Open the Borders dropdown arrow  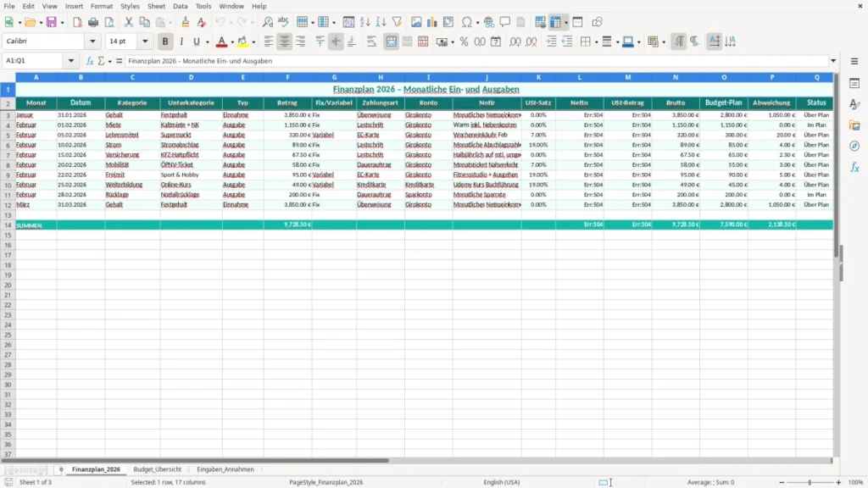[x=596, y=42]
